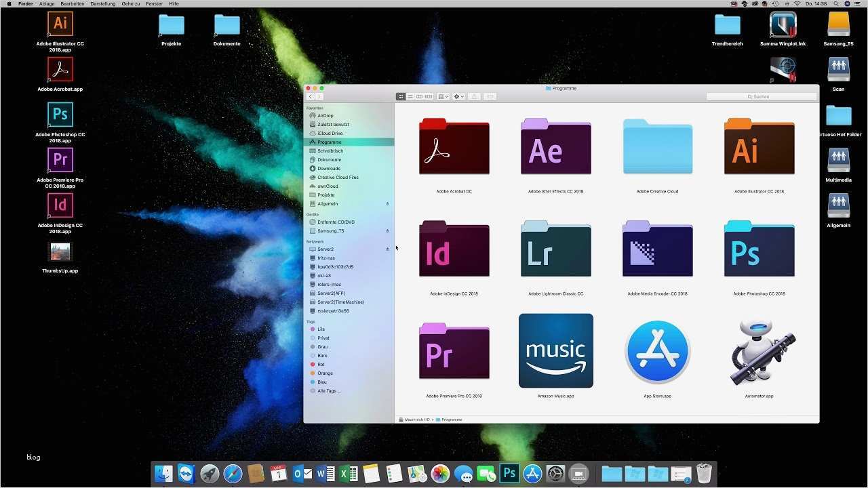The image size is (868, 488).
Task: Select Adobe Illustrator CC 2018 folder in Finder
Action: pos(759,147)
